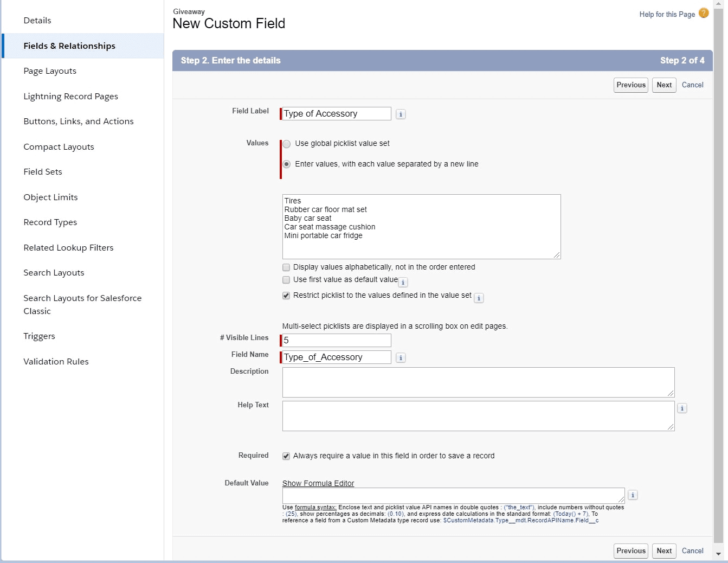
Task: Click the info icon beside the Default Value formula field
Action: [x=633, y=495]
